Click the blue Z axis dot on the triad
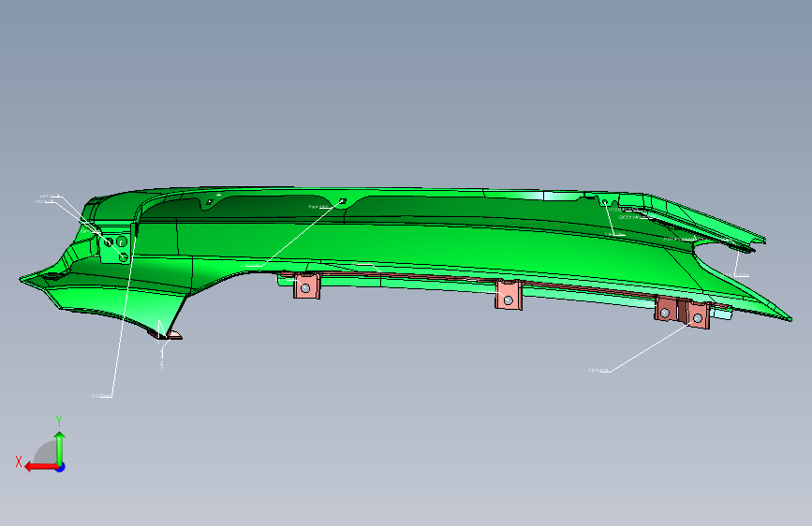This screenshot has width=812, height=526. point(61,467)
